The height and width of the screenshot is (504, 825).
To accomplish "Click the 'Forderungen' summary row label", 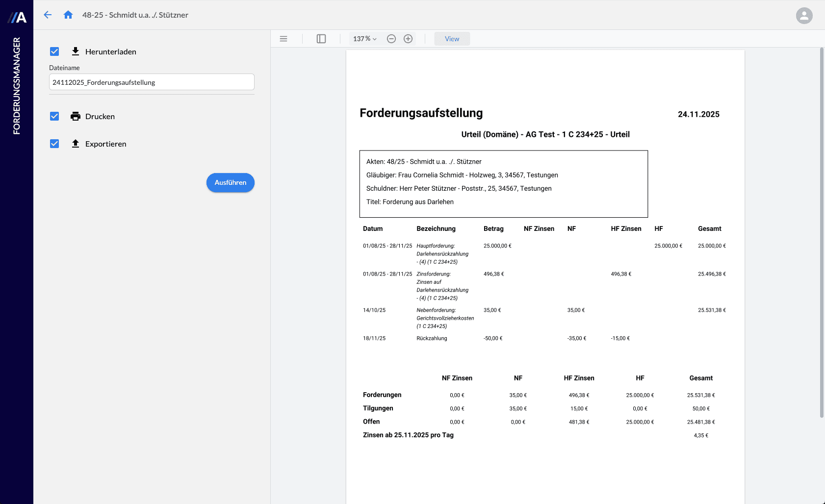I will click(x=382, y=395).
